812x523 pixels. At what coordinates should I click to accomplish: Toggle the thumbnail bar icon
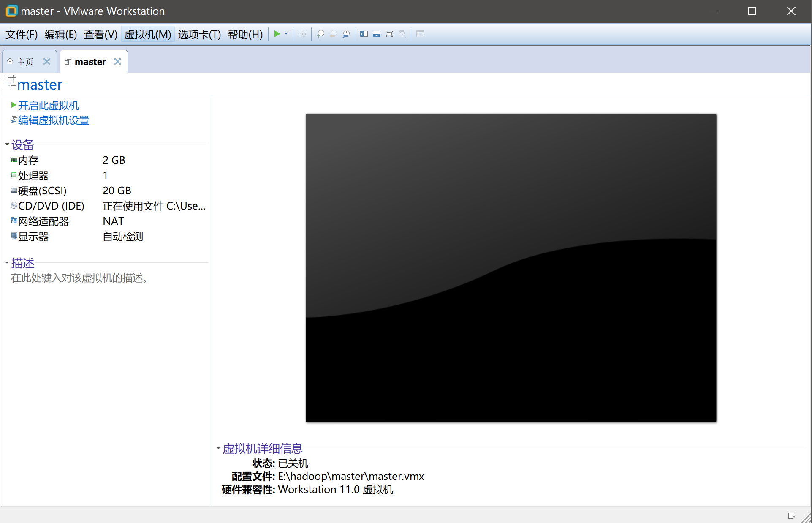(x=377, y=34)
